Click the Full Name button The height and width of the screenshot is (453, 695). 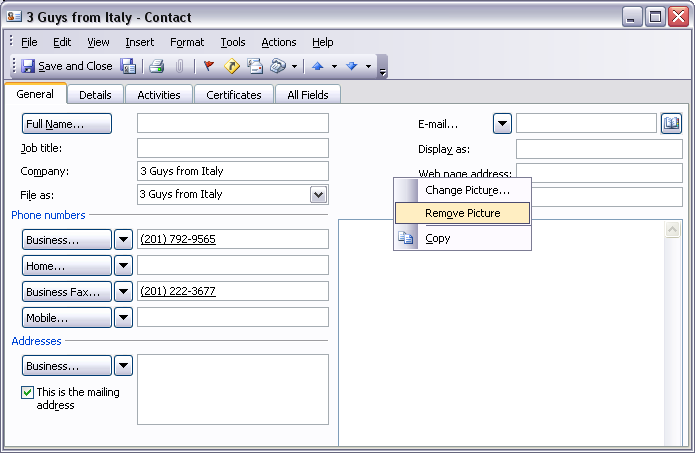[x=66, y=124]
